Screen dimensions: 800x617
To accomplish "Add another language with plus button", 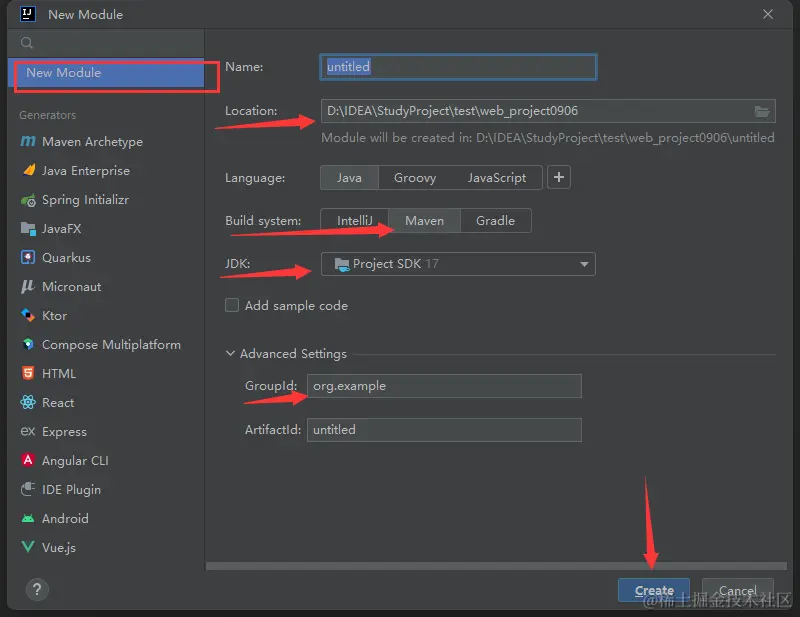I will 559,177.
